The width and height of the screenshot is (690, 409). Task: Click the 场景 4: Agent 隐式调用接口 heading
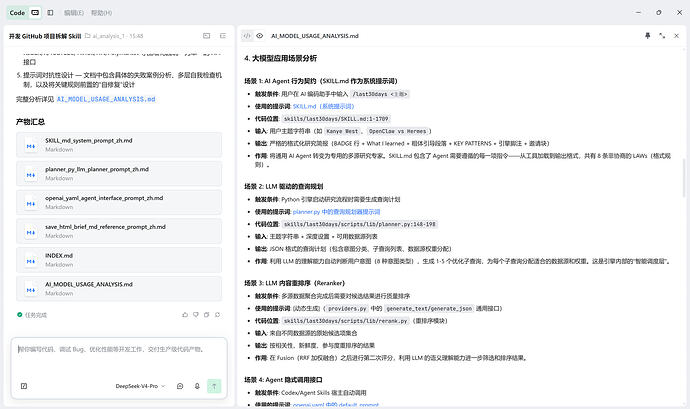[283, 380]
